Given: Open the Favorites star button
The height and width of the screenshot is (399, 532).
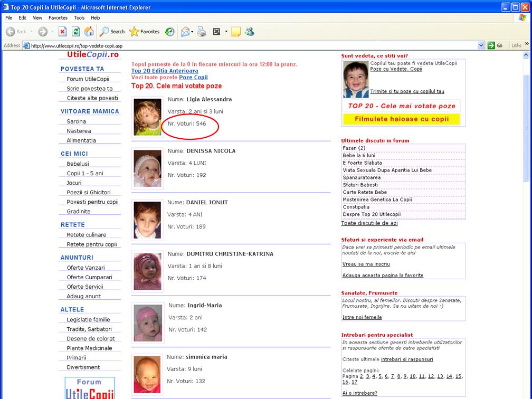Looking at the screenshot, I should [145, 32].
